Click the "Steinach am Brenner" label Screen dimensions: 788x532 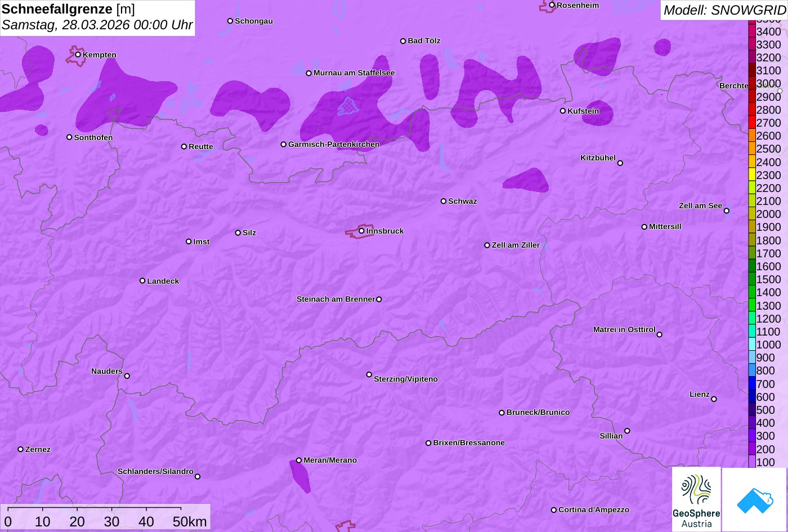pos(335,299)
